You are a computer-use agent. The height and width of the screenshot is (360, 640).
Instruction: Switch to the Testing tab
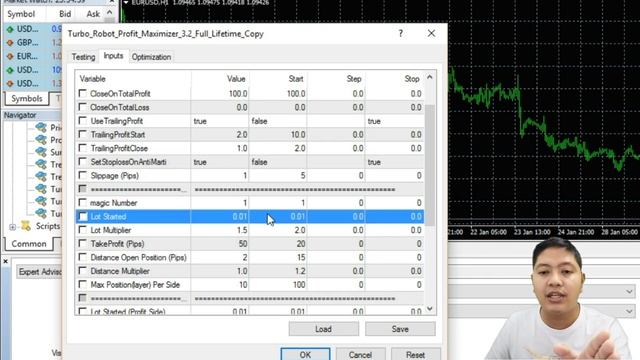[83, 57]
